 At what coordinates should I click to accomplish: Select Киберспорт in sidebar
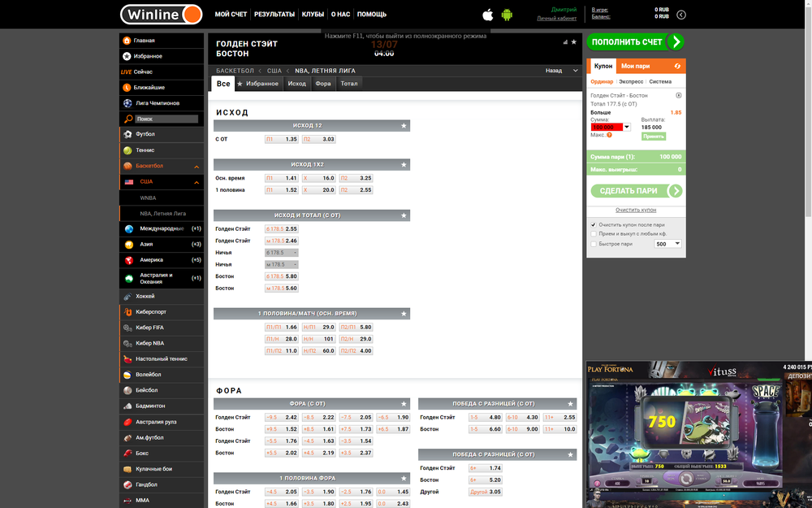[162, 311]
